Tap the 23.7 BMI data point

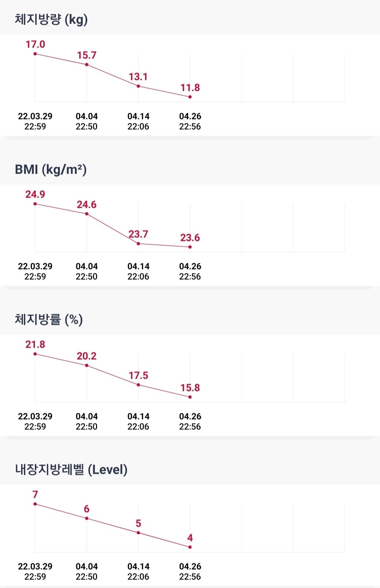tap(138, 243)
